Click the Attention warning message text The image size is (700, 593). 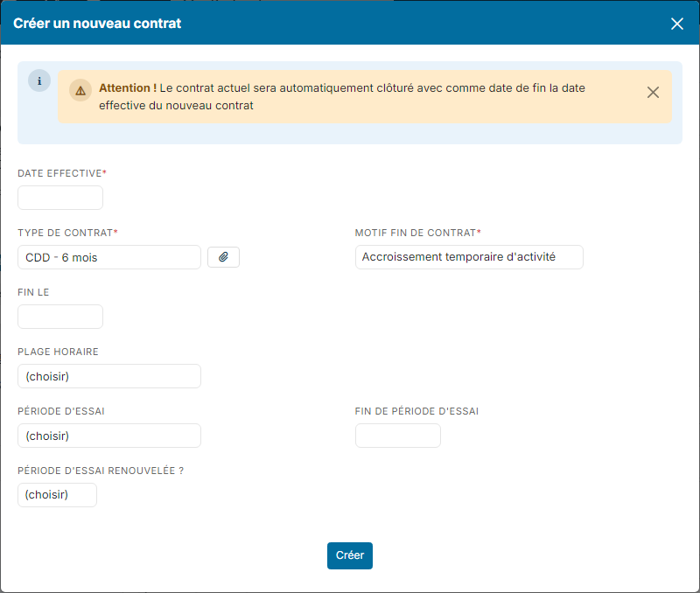click(x=342, y=96)
